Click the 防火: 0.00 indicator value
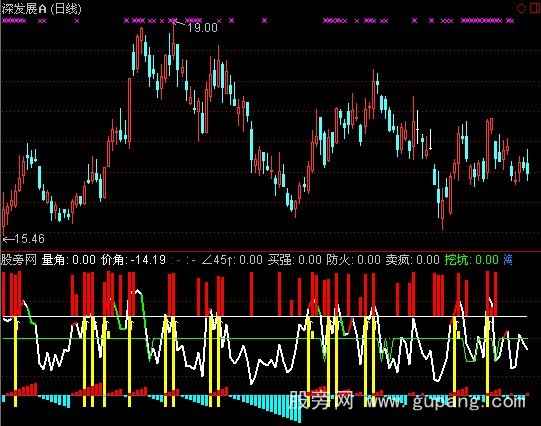 point(353,260)
